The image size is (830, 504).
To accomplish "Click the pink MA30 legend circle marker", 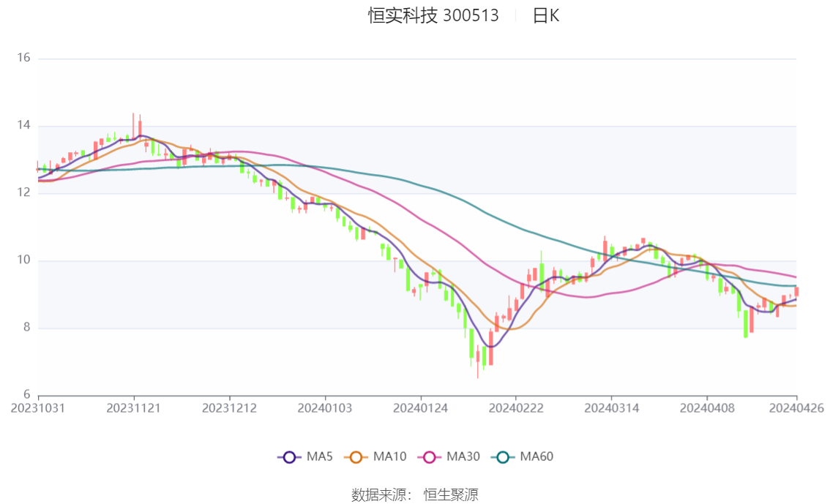I will 430,457.
